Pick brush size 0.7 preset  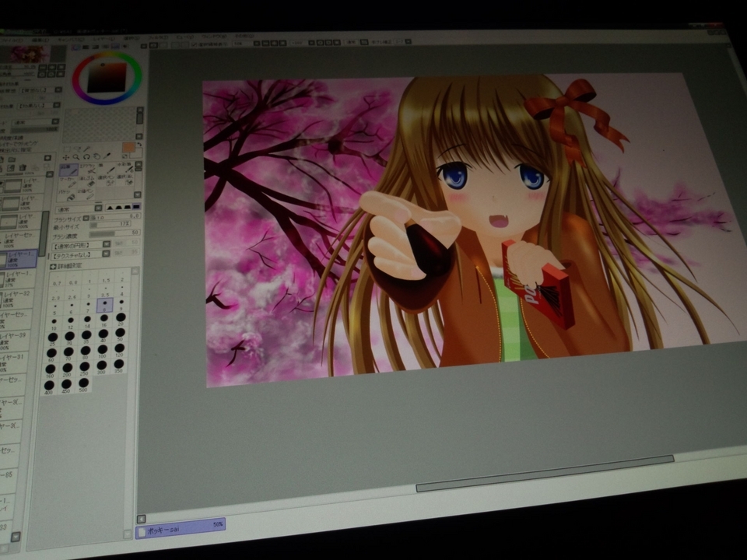[57, 281]
